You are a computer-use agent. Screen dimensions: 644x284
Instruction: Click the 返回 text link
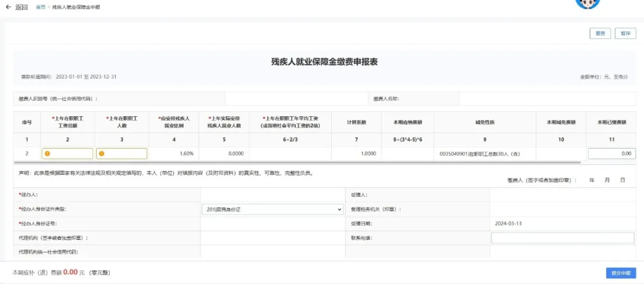point(22,7)
